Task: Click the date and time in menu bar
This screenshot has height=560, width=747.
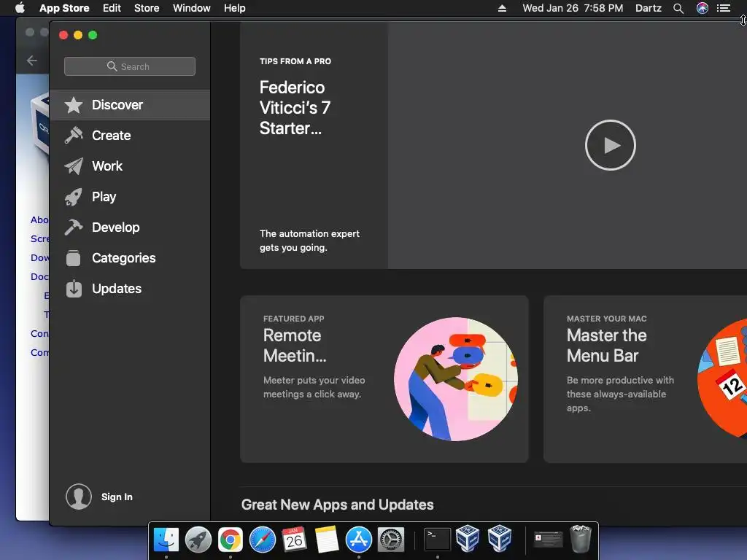Action: click(x=573, y=8)
